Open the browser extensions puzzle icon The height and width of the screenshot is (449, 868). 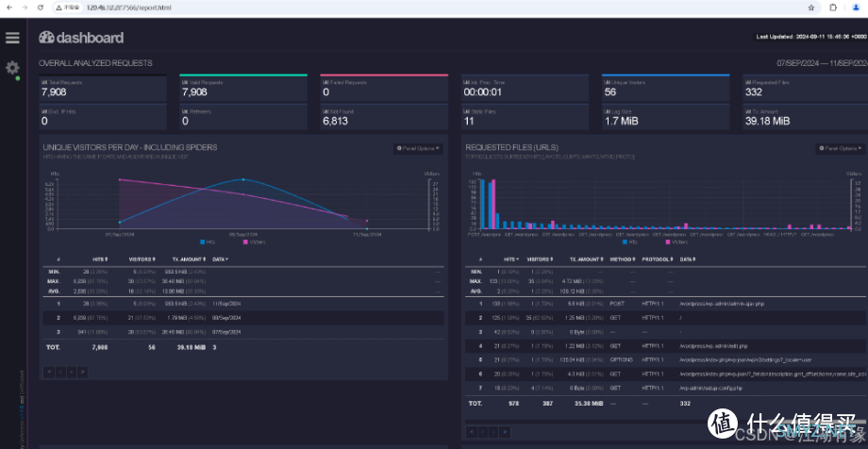pyautogui.click(x=832, y=8)
